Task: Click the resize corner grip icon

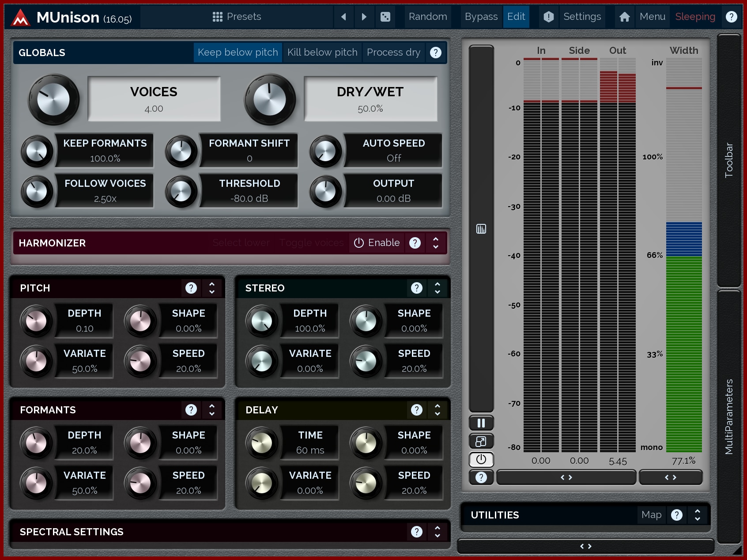Action: click(x=737, y=550)
